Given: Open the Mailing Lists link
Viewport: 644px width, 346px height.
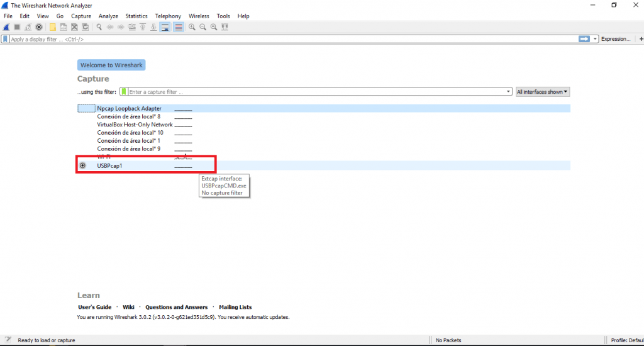Looking at the screenshot, I should pyautogui.click(x=235, y=307).
